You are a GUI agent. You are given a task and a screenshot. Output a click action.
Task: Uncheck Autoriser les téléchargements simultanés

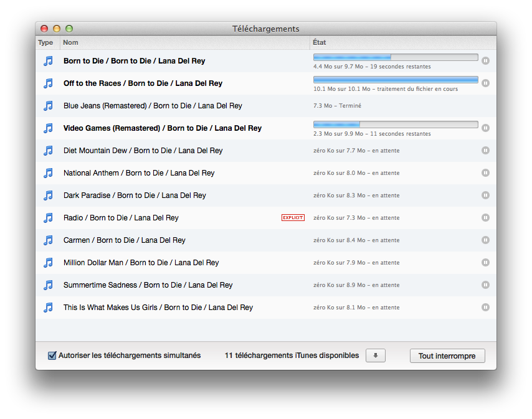(52, 355)
